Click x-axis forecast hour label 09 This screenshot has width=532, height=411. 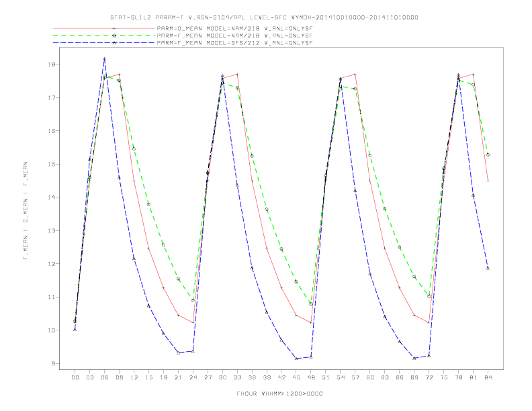pos(120,377)
